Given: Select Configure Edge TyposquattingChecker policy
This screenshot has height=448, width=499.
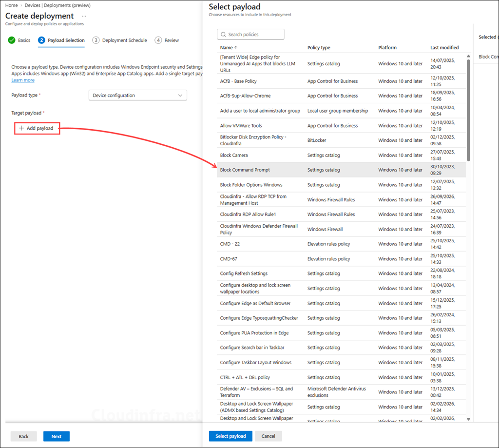Looking at the screenshot, I should coord(341,318).
